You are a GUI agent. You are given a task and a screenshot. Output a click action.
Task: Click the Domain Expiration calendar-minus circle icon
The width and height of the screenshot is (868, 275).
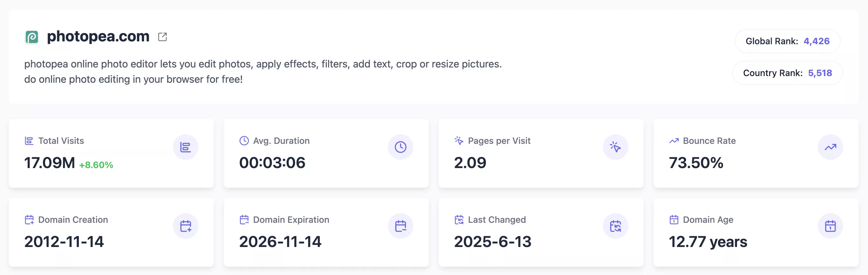click(x=400, y=226)
